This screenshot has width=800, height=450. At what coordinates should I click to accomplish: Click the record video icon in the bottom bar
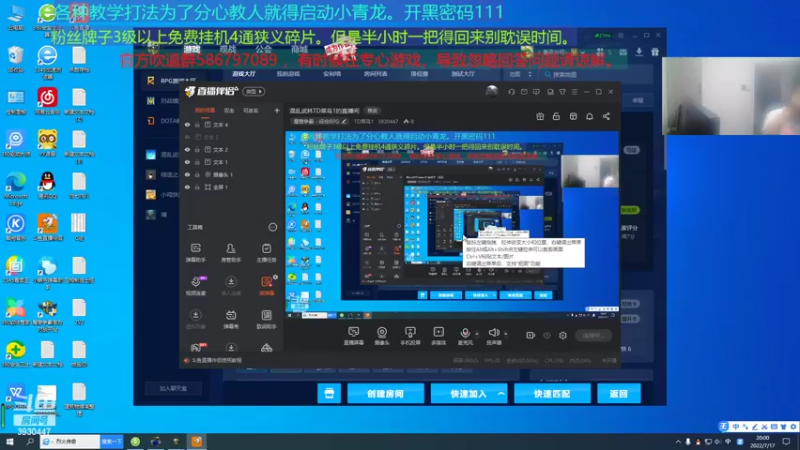point(531,335)
